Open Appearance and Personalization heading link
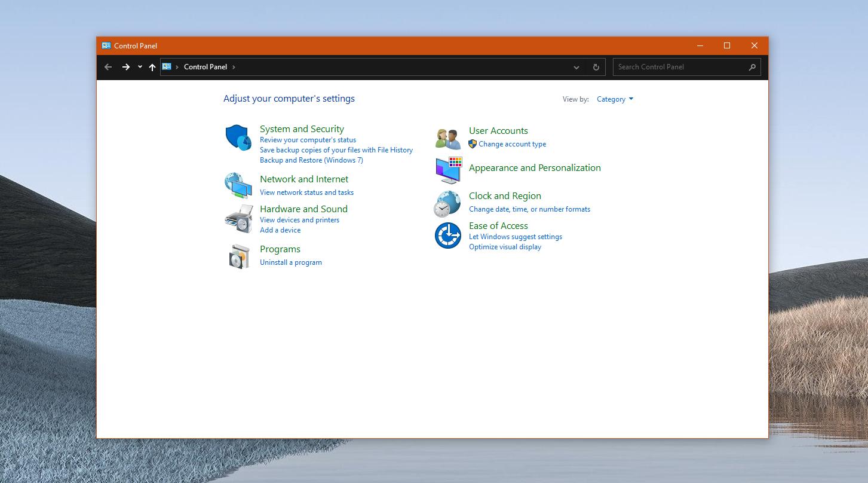Image resolution: width=868 pixels, height=483 pixels. coord(535,168)
